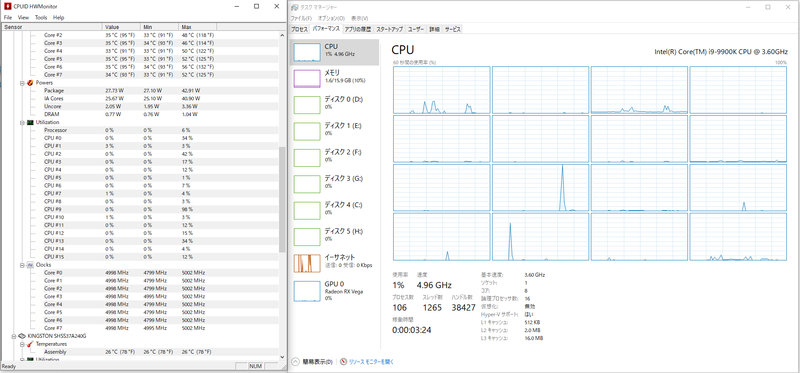
Task: Click the Intel Core i9-9900K CPU name
Action: [x=720, y=51]
